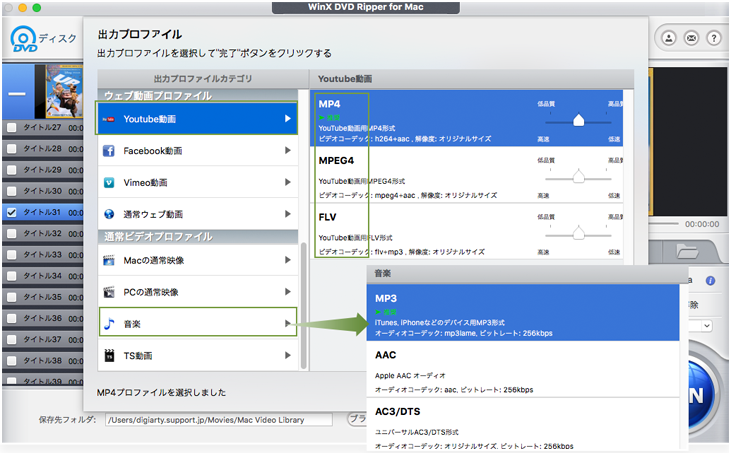This screenshot has height=453, width=729.
Task: Expand the Youtube動画 category arrow
Action: [288, 119]
